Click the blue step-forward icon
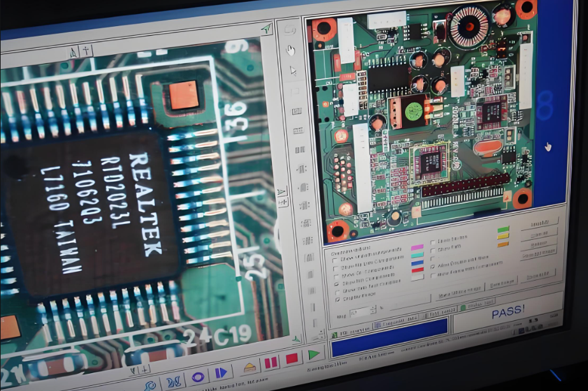Viewport: 588px width, 391px height. [221, 373]
